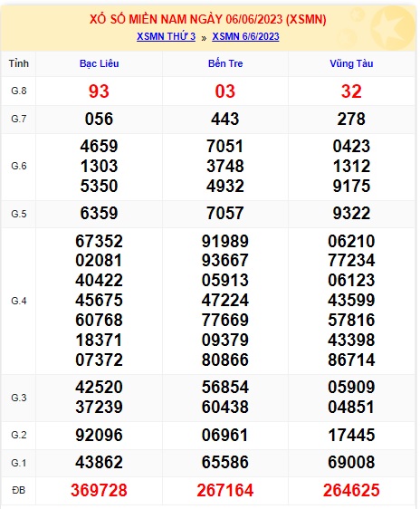
Task: Click the G.4 number 86714
Action: (x=351, y=360)
